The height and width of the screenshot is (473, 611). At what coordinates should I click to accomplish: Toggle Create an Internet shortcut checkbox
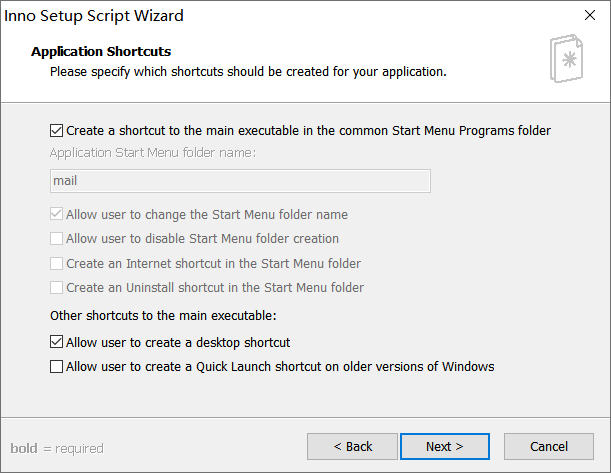pos(57,263)
